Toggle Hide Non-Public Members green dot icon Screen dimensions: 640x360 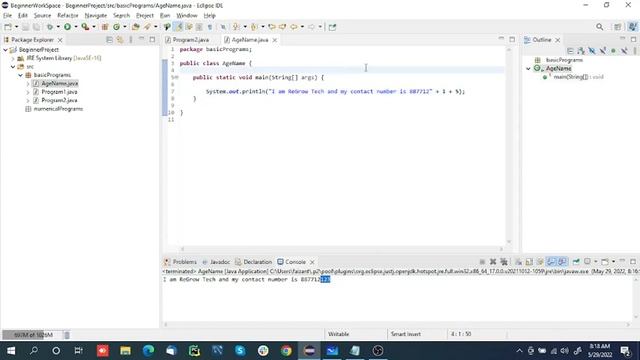tap(613, 51)
